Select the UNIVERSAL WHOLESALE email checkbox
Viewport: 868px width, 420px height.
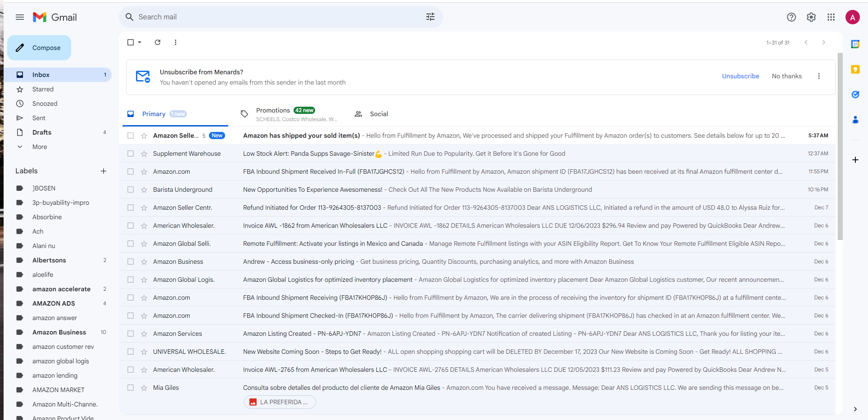click(131, 352)
